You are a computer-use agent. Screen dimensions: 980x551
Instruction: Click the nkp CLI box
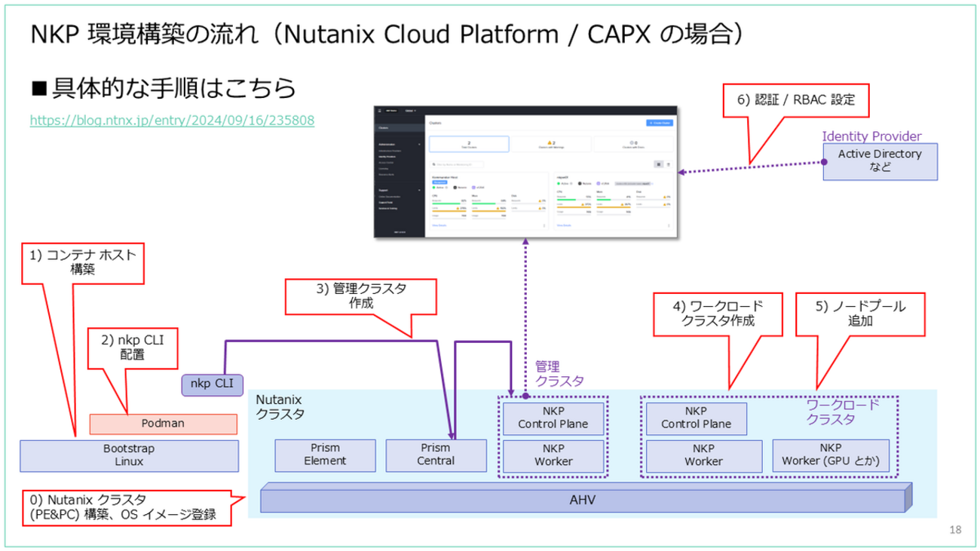click(x=212, y=384)
